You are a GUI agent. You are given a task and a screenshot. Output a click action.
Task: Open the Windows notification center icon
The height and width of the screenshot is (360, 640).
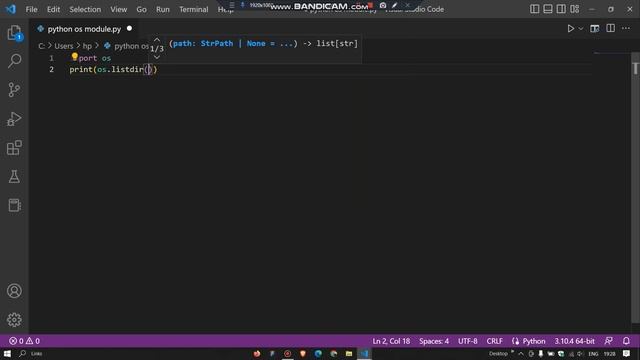(x=626, y=353)
